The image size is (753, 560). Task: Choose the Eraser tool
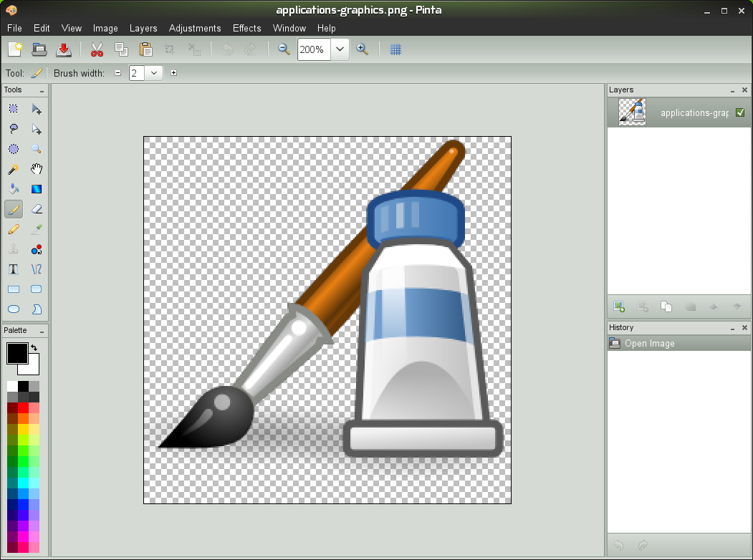pyautogui.click(x=37, y=209)
